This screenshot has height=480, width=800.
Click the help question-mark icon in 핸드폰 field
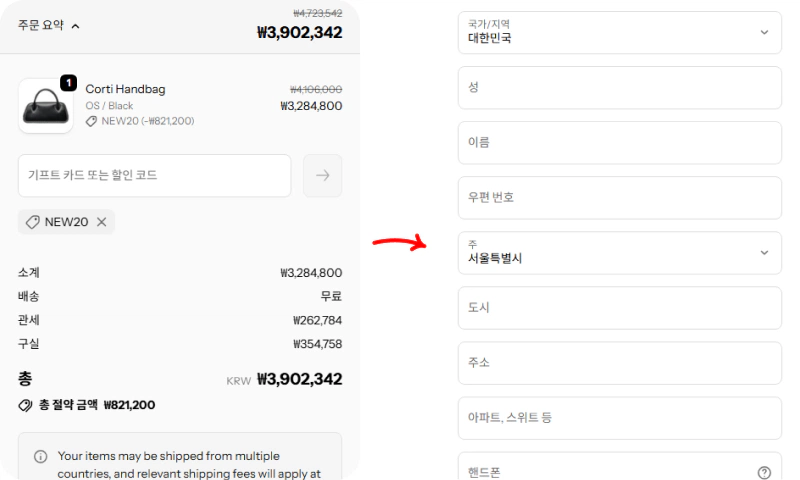tap(764, 472)
